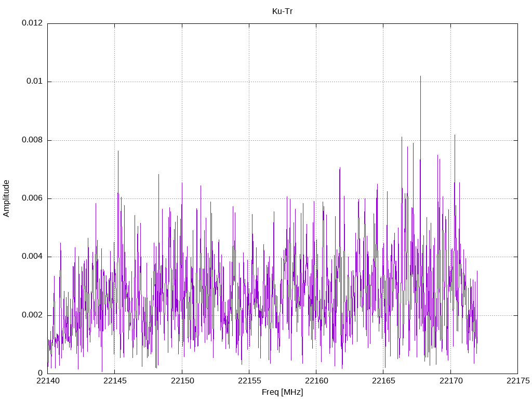
Task: Click the y-axis tick label 0.01
Action: [35, 81]
